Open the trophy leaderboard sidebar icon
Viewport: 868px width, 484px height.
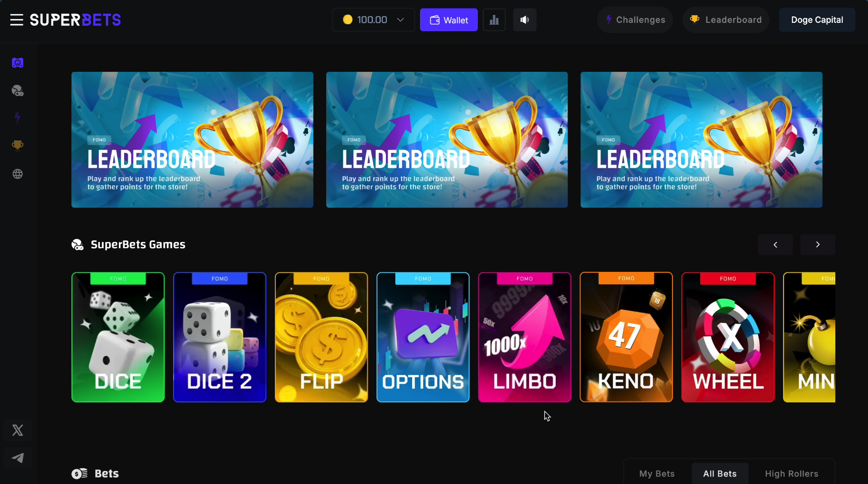click(18, 145)
